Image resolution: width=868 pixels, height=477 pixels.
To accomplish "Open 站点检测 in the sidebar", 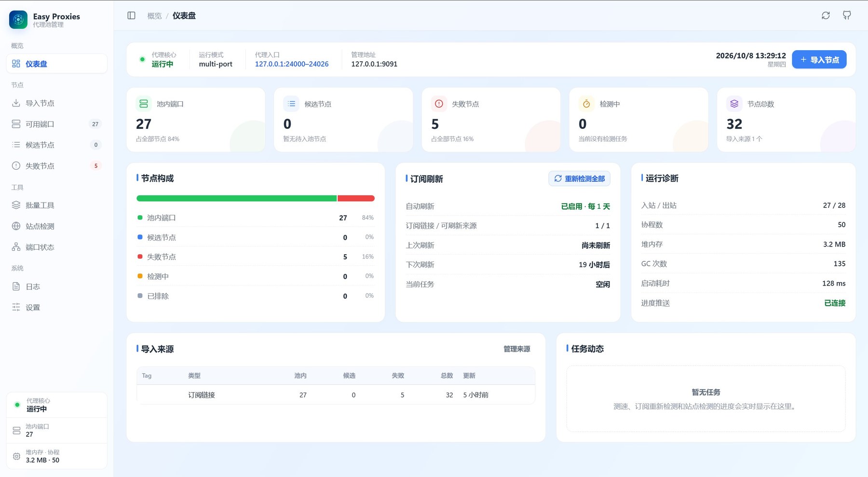I will coord(56,226).
